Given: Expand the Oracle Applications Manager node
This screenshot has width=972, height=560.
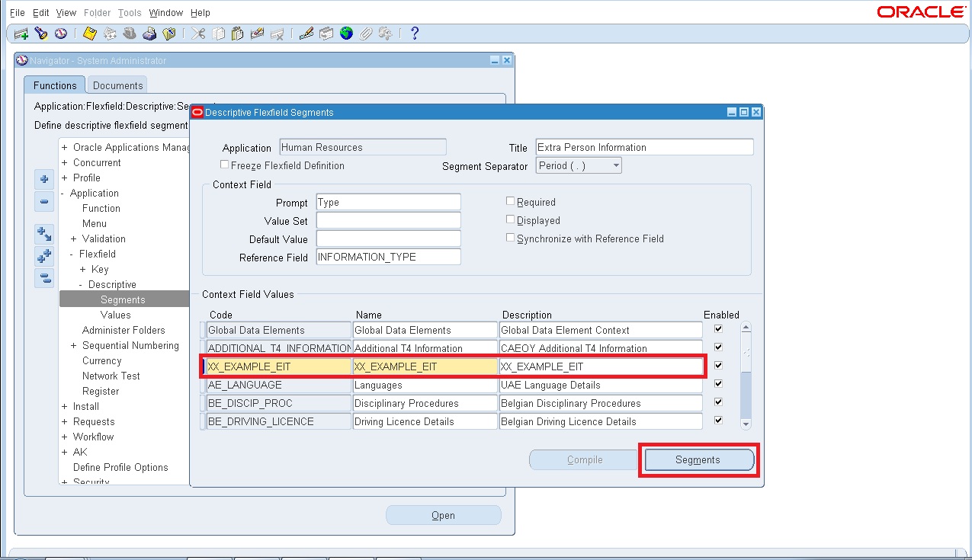Looking at the screenshot, I should click(65, 147).
